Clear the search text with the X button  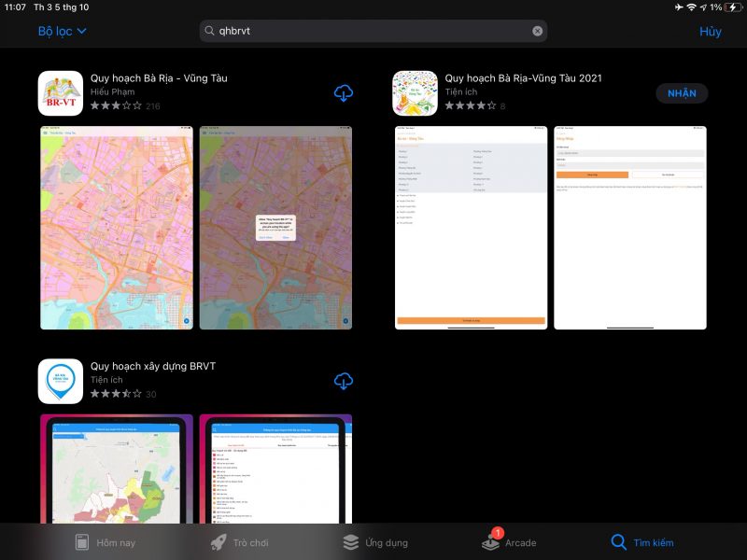pyautogui.click(x=538, y=31)
